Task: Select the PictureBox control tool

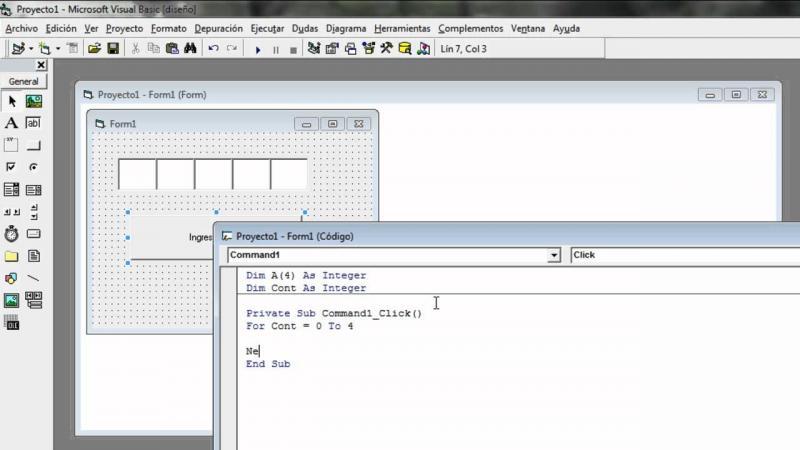Action: coord(34,102)
